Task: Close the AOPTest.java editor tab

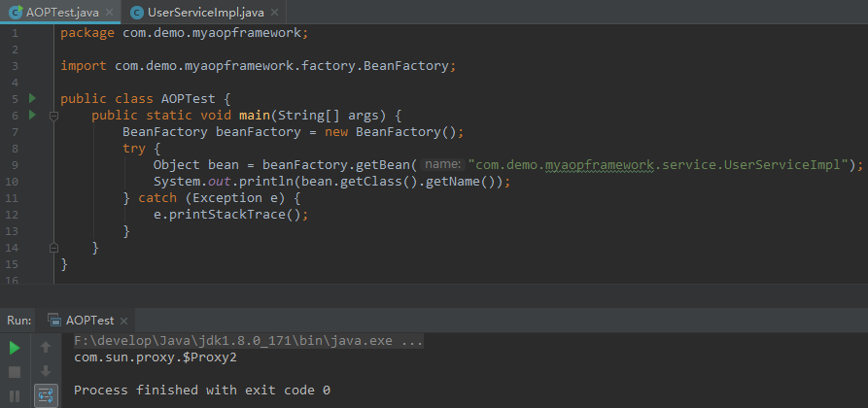Action: pos(110,13)
